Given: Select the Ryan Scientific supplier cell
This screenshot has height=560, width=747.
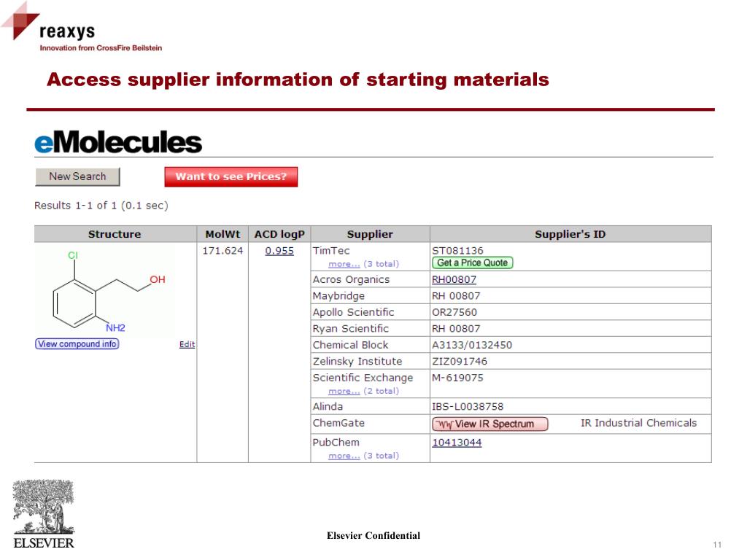Looking at the screenshot, I should (370, 329).
